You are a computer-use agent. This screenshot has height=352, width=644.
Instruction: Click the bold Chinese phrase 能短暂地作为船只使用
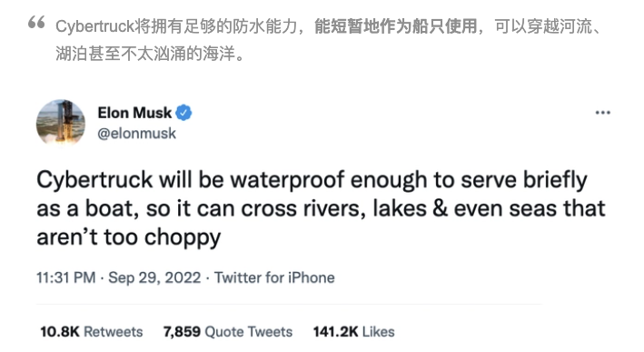click(x=395, y=26)
